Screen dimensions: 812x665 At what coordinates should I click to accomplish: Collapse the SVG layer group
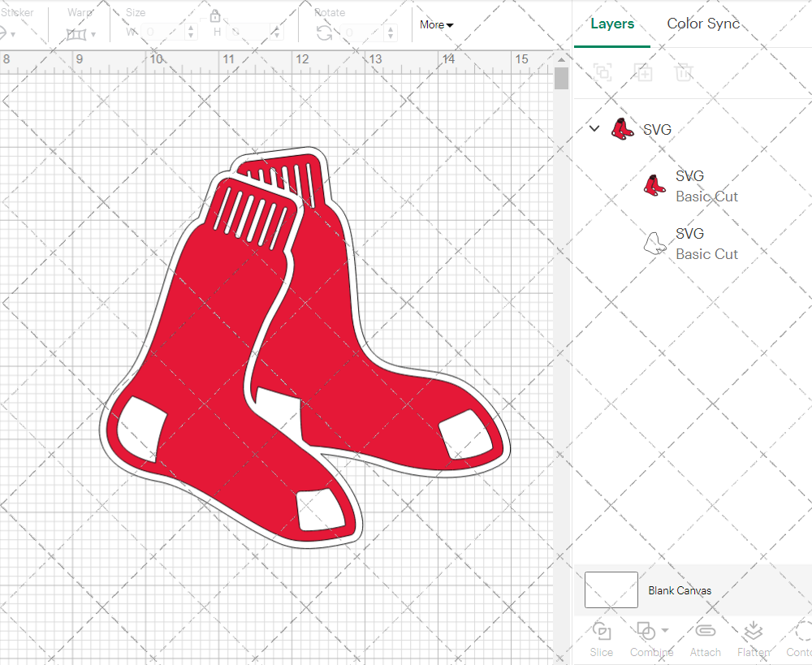(594, 128)
